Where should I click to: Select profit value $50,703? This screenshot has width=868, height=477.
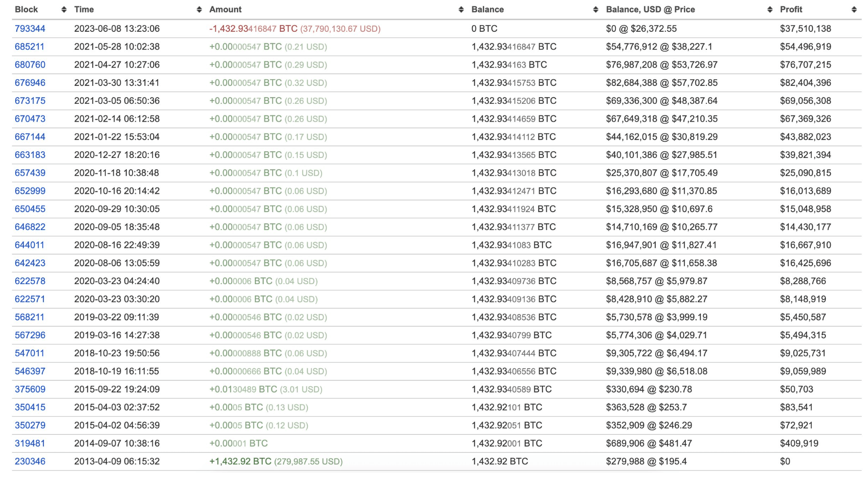(x=797, y=389)
